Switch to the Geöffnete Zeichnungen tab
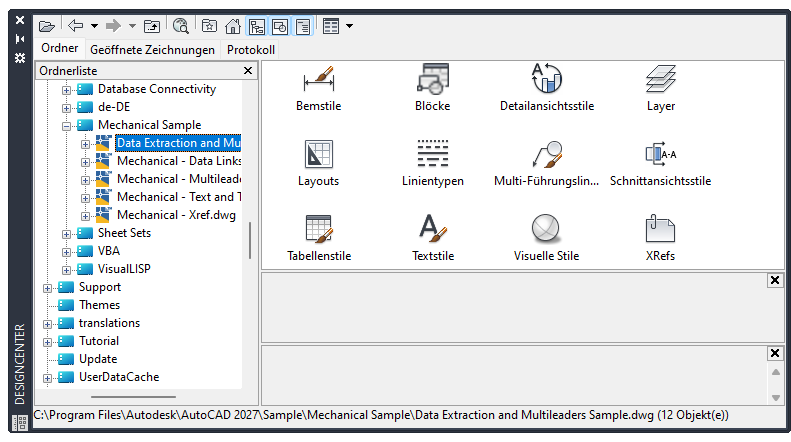Image resolution: width=791 pixels, height=442 pixels. click(152, 49)
